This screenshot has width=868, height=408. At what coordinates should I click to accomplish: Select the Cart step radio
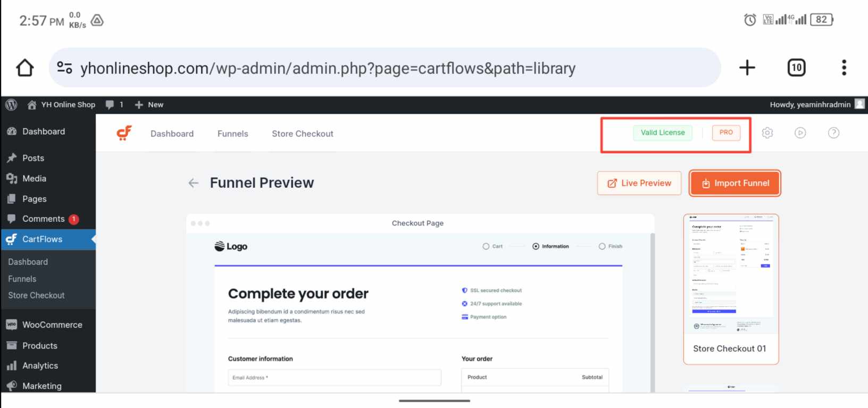tap(486, 246)
